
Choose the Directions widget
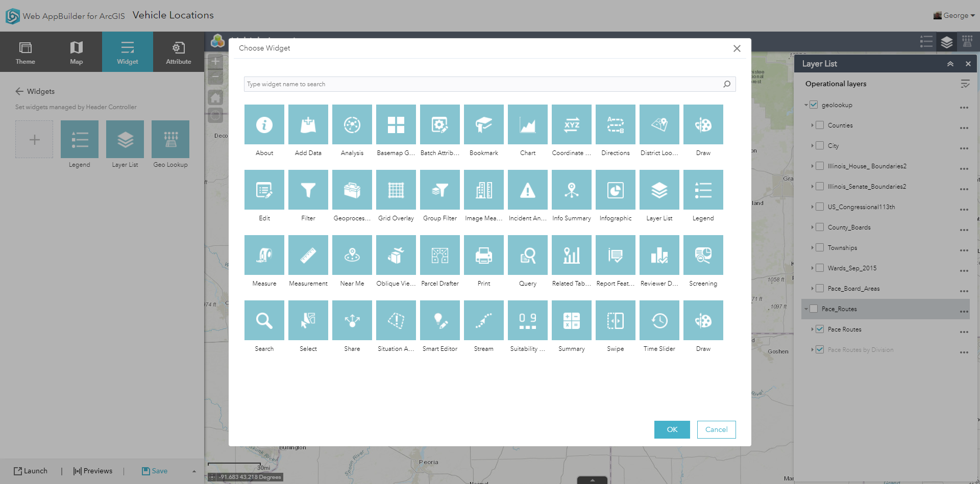point(616,124)
